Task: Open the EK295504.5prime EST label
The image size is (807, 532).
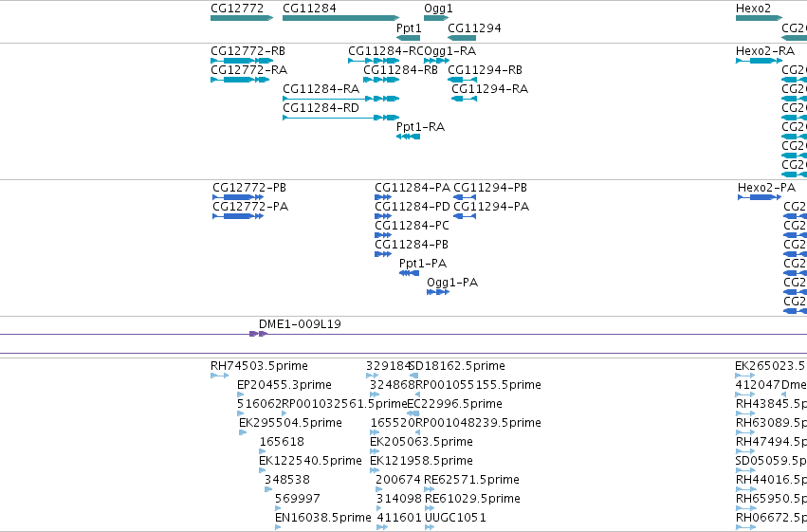Action: click(291, 423)
